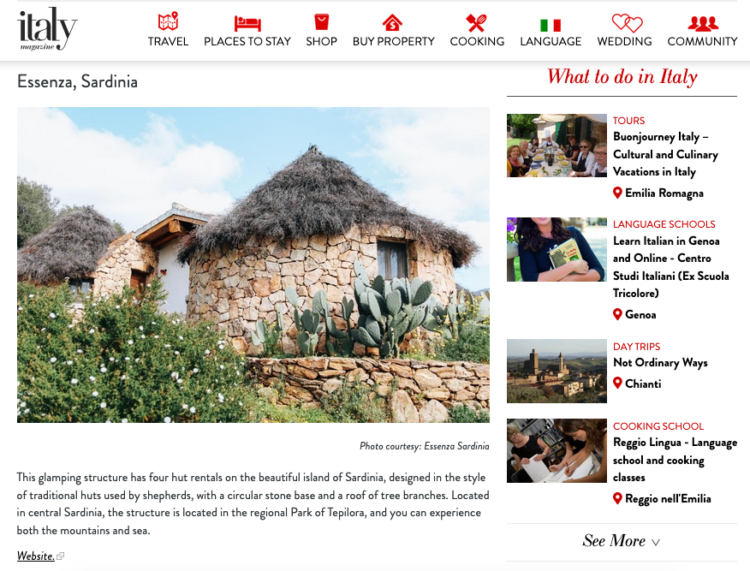The image size is (750, 571).
Task: Open the Cooking School students thumbnail
Action: [556, 450]
